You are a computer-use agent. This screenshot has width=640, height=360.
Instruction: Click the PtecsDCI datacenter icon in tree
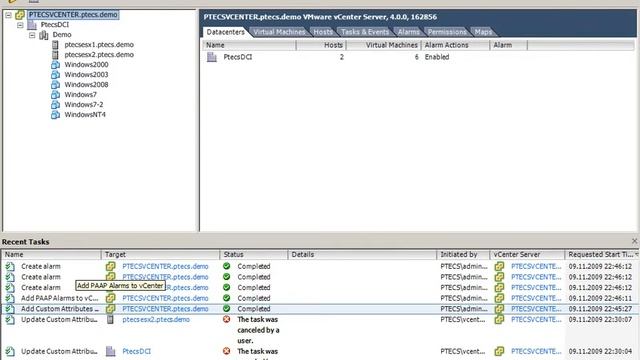(x=32, y=25)
